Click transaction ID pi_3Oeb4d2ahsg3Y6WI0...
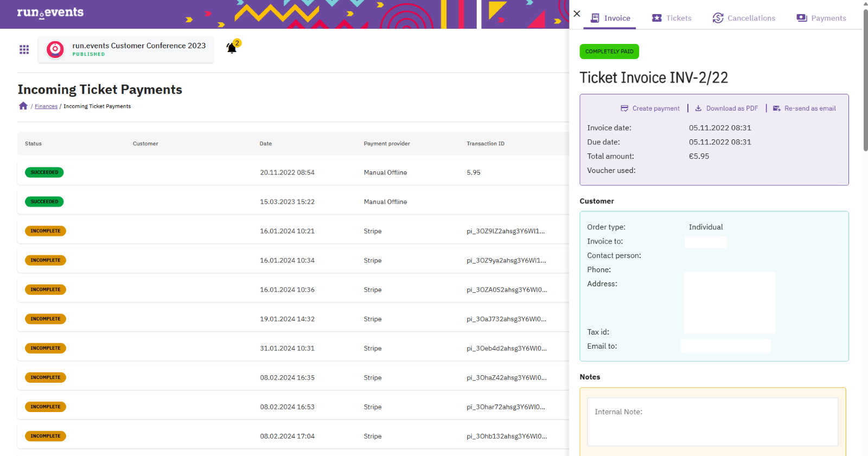 point(507,348)
